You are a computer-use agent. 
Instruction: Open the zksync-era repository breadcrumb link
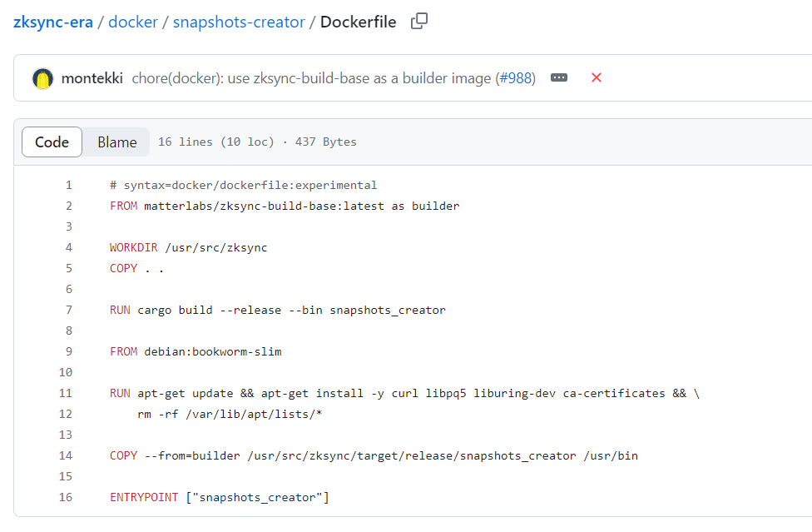[53, 22]
